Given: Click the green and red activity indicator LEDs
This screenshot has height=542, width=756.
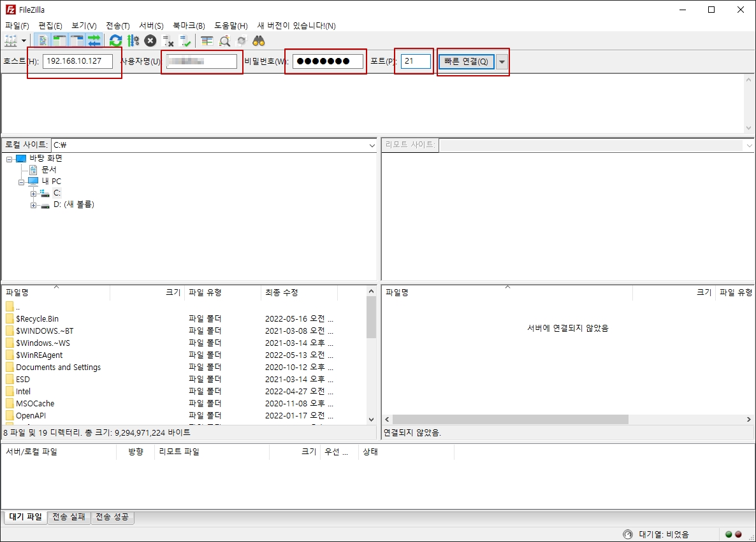Looking at the screenshot, I should point(733,534).
